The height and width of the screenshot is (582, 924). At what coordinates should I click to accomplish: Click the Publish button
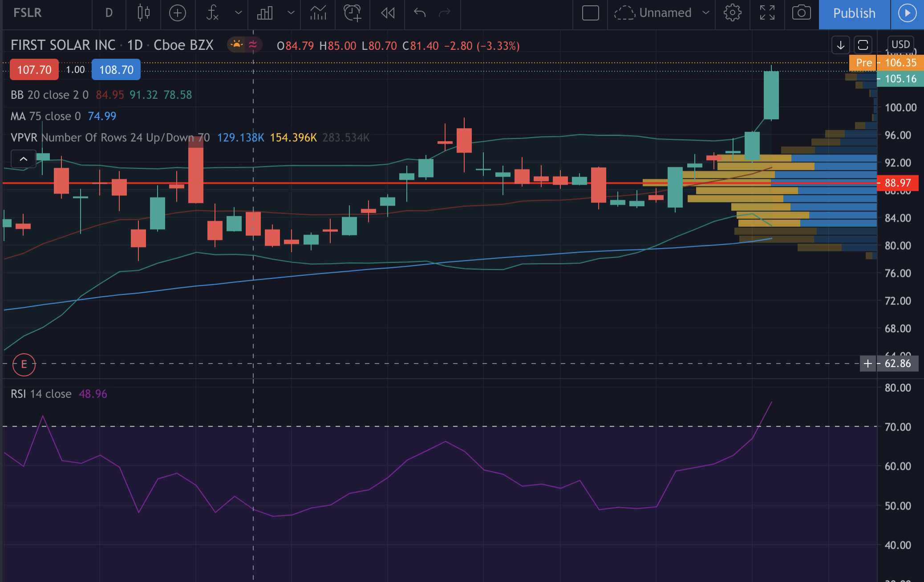click(x=854, y=13)
